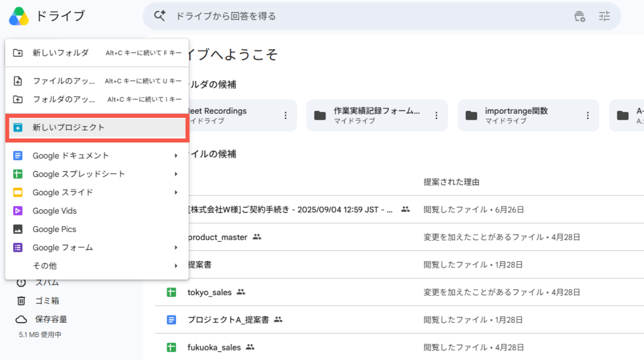This screenshot has height=360, width=644.
Task: Select Google Vids menu item
Action: pos(97,211)
